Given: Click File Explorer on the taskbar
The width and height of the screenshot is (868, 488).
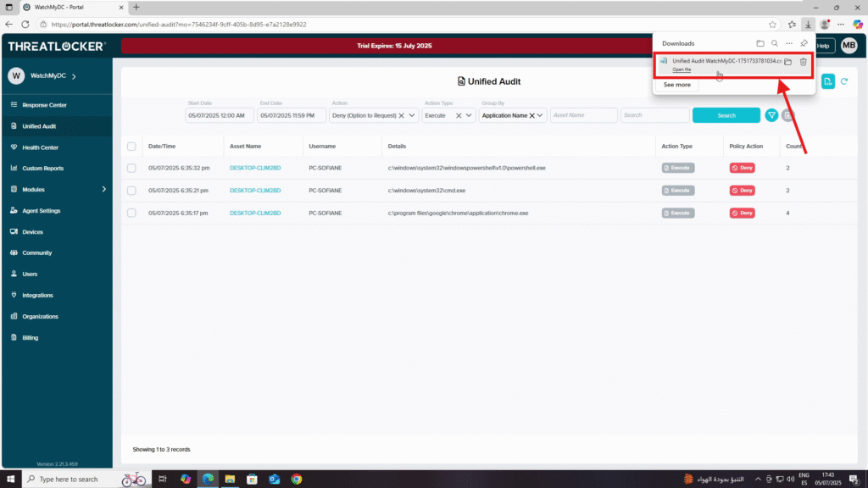Looking at the screenshot, I should (x=230, y=480).
